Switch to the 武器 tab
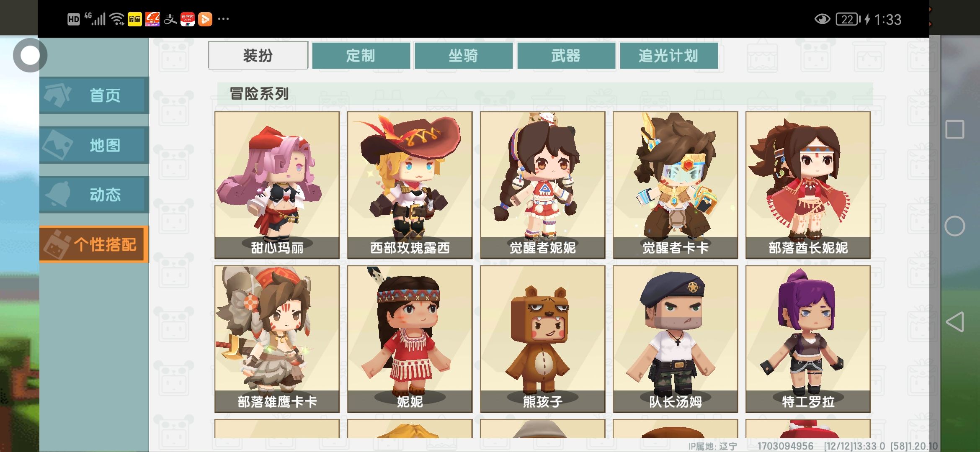 pyautogui.click(x=566, y=55)
